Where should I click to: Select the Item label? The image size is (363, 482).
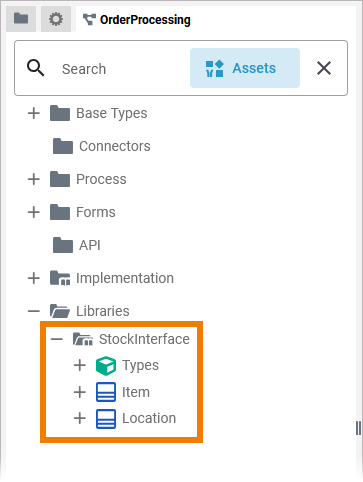click(x=136, y=392)
